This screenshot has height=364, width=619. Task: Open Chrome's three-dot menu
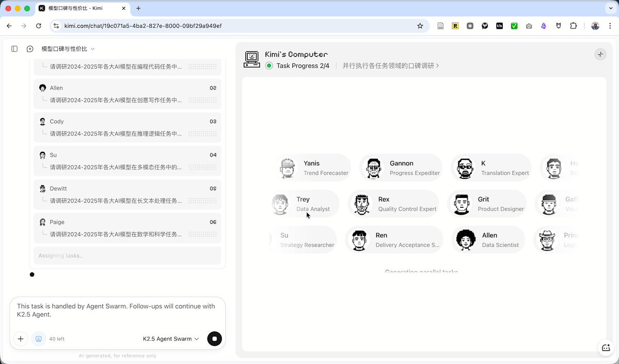(610, 25)
